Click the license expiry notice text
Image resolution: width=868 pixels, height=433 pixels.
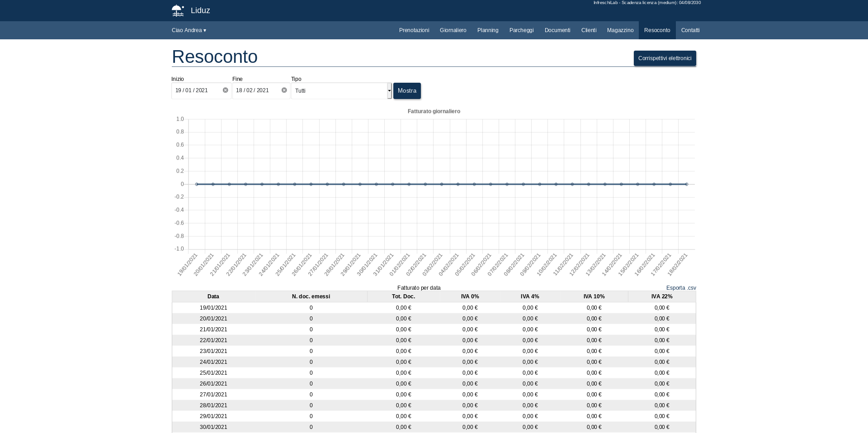pos(647,3)
